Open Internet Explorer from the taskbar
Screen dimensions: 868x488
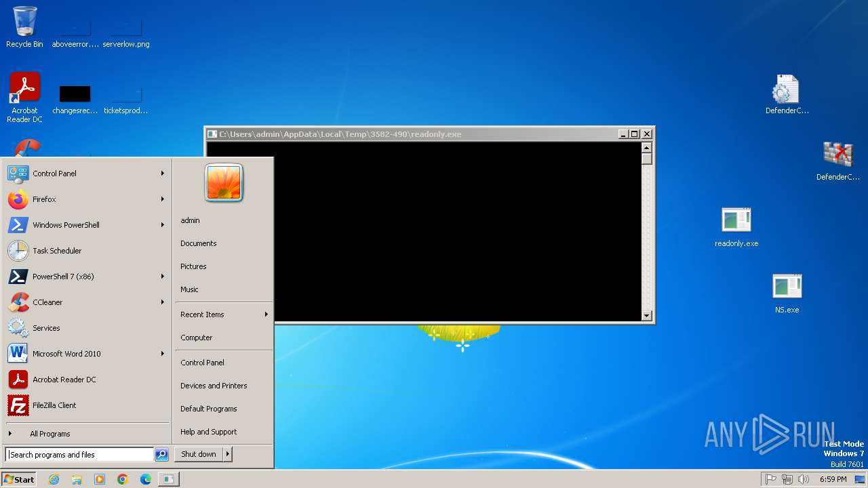[54, 479]
